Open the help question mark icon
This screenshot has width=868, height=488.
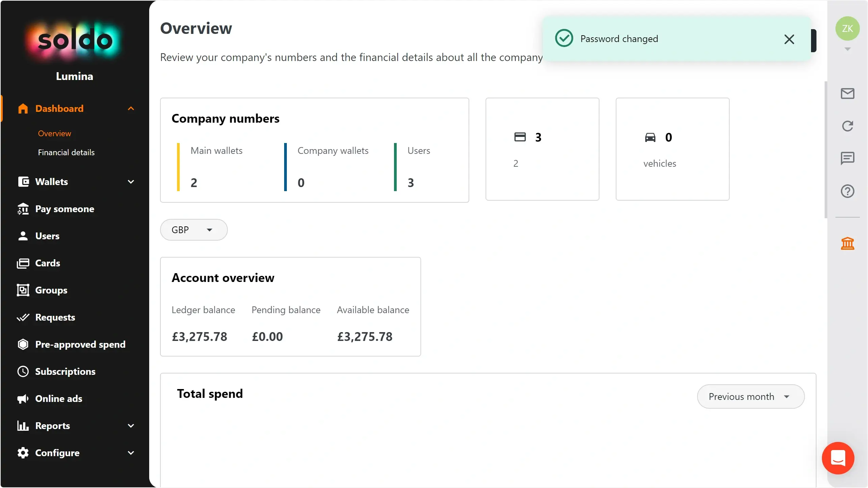coord(847,191)
